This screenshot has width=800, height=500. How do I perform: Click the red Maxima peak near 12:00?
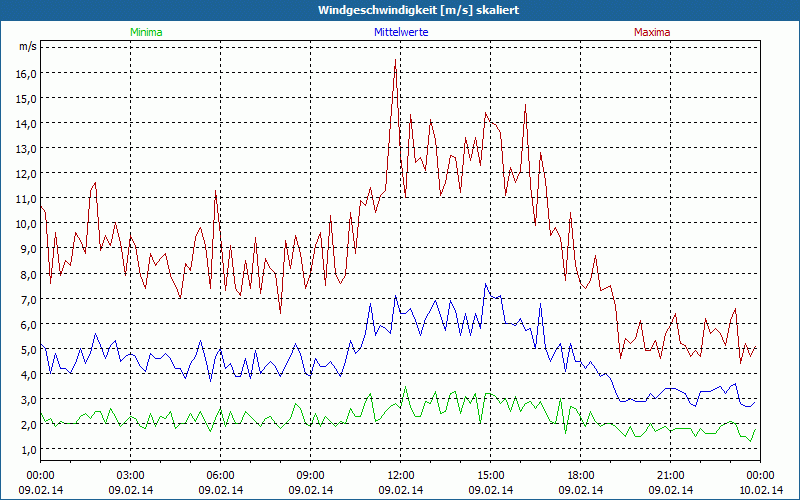click(395, 60)
